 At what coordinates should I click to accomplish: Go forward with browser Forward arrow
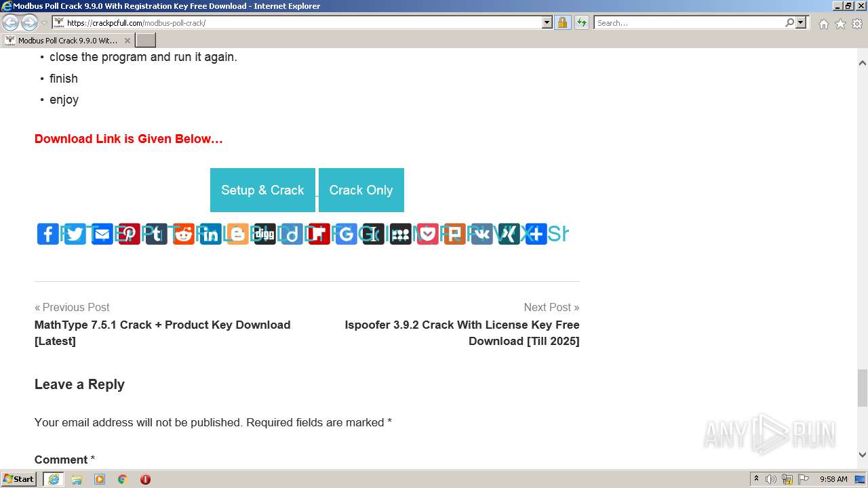pos(29,22)
